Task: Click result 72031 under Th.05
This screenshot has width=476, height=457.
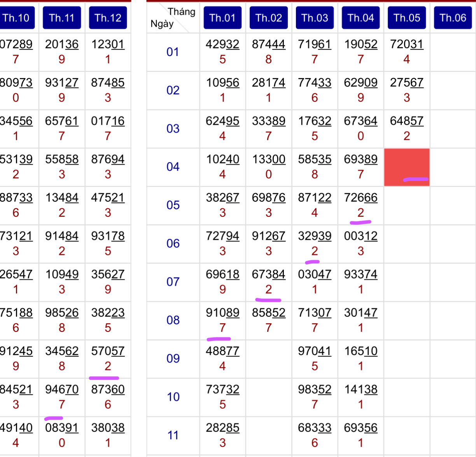Action: (407, 44)
